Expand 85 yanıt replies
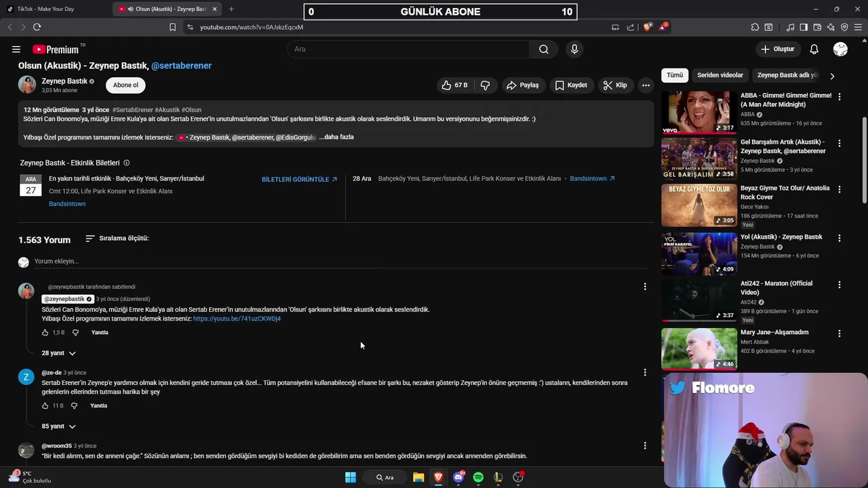 [58, 426]
